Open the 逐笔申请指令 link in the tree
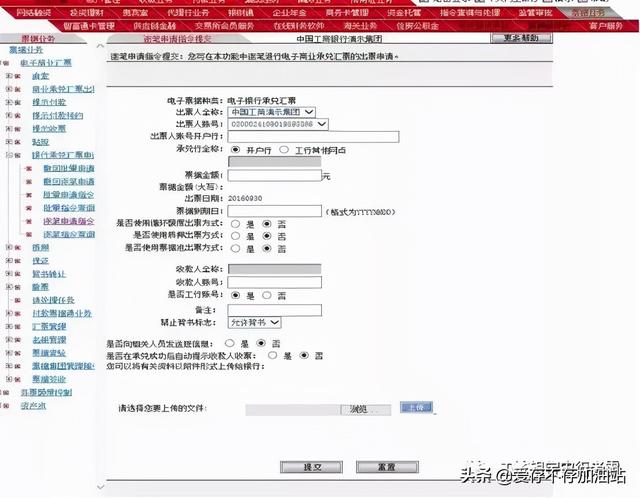Image resolution: width=640 pixels, height=498 pixels. click(69, 221)
